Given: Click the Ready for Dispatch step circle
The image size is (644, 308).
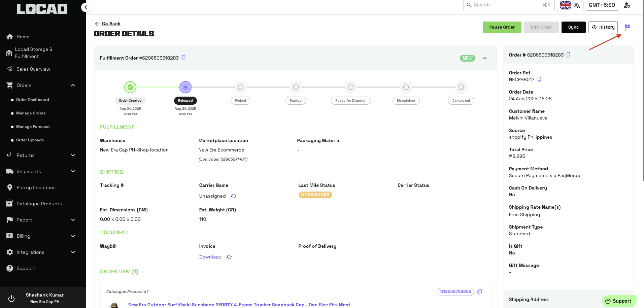Looking at the screenshot, I should pyautogui.click(x=351, y=87).
